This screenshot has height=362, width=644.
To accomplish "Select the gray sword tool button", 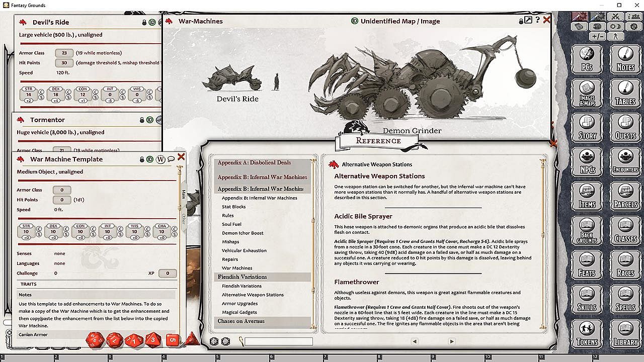I will point(598,17).
